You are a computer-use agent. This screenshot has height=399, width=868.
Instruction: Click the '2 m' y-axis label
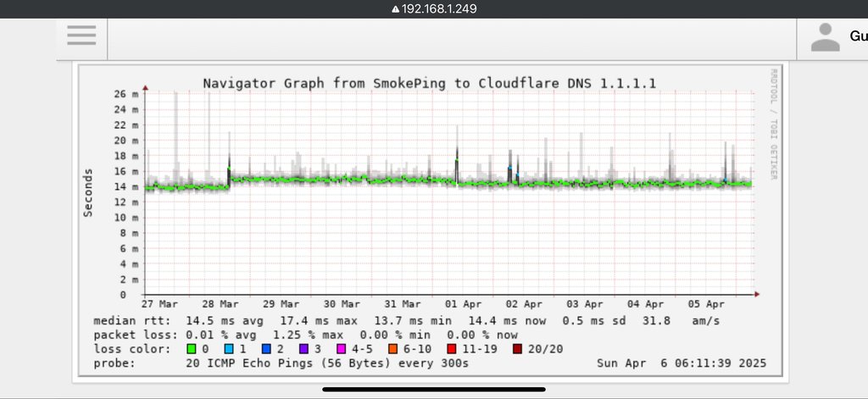130,280
